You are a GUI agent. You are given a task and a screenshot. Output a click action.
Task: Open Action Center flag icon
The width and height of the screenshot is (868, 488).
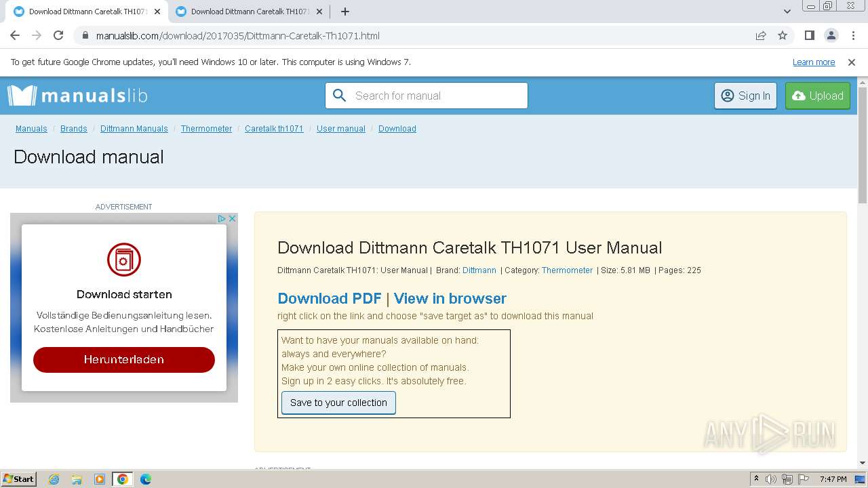803,479
